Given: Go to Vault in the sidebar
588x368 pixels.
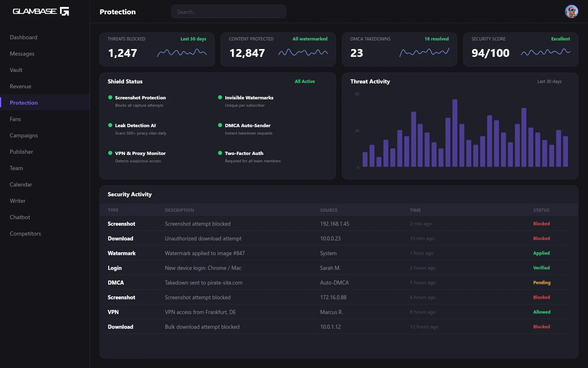Looking at the screenshot, I should 16,70.
